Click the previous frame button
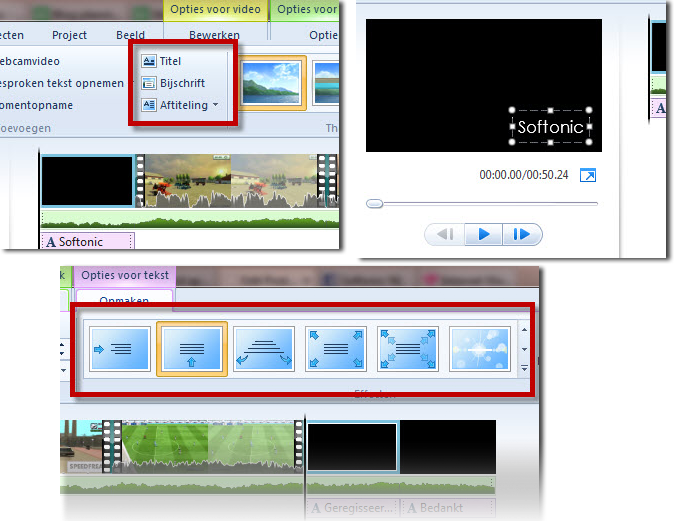The height and width of the screenshot is (521, 680). tap(445, 234)
